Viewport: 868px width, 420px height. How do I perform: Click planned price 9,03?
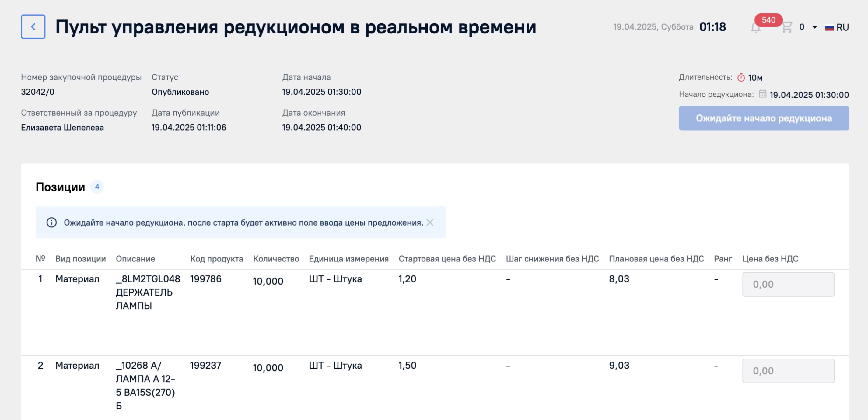619,366
